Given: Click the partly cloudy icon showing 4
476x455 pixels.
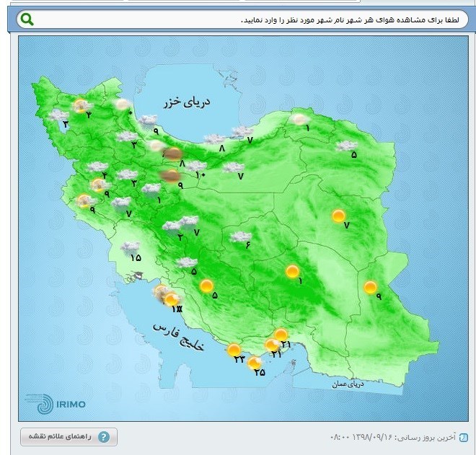Looking at the screenshot, I should (81, 107).
